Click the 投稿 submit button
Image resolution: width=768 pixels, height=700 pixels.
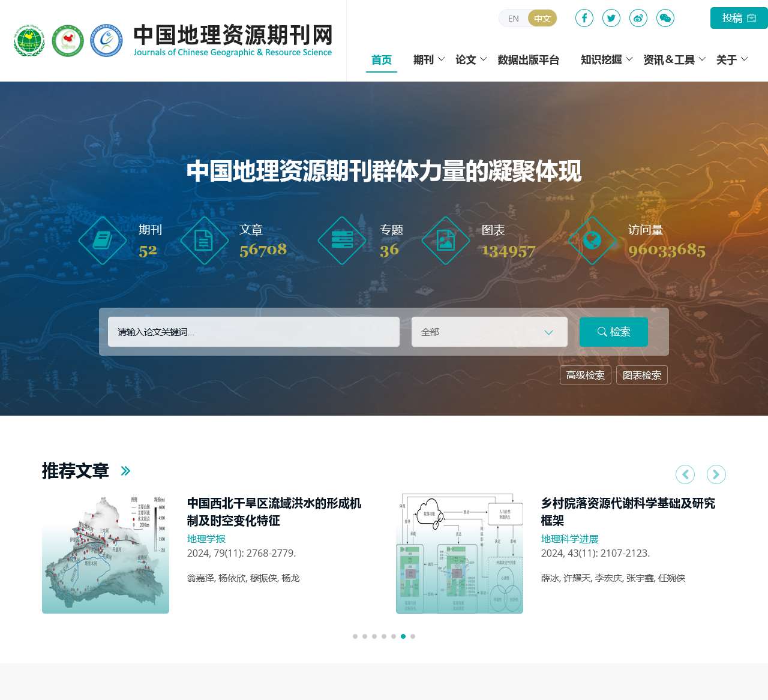point(739,18)
